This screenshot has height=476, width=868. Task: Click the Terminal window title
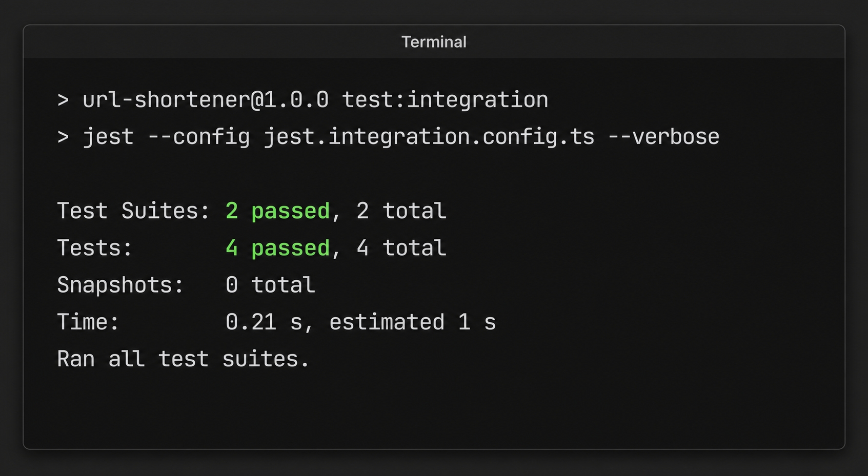tap(434, 42)
